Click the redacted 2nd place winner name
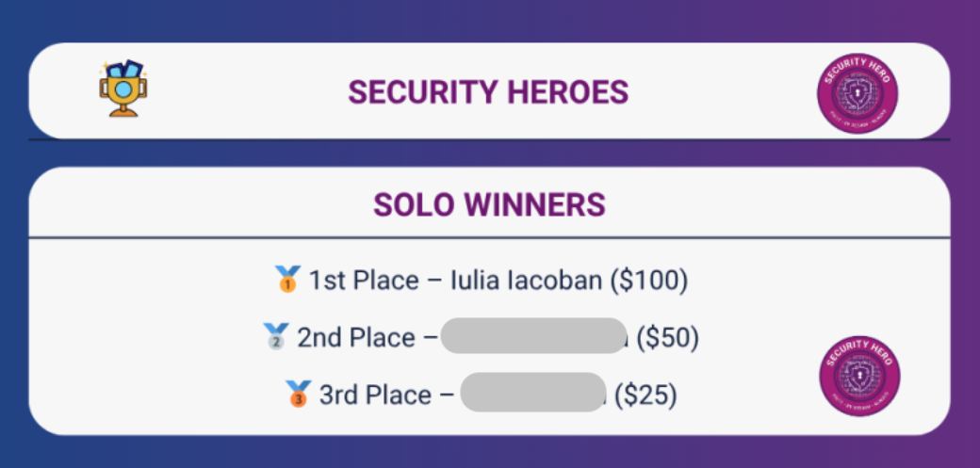This screenshot has height=468, width=980. click(x=532, y=337)
